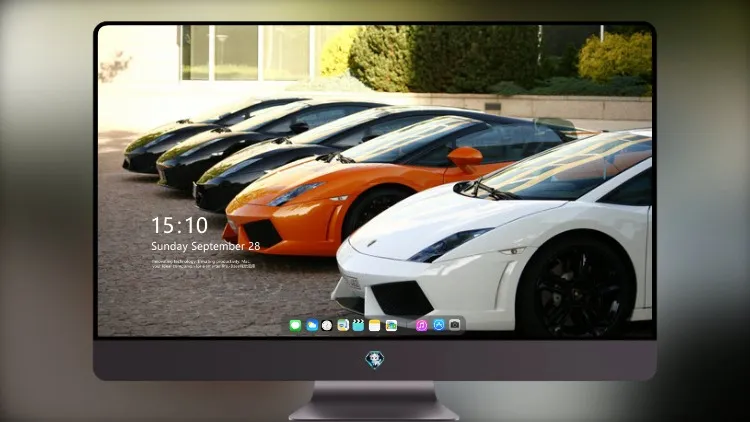
Task: Open the Clock app in the dock
Action: [x=327, y=326]
